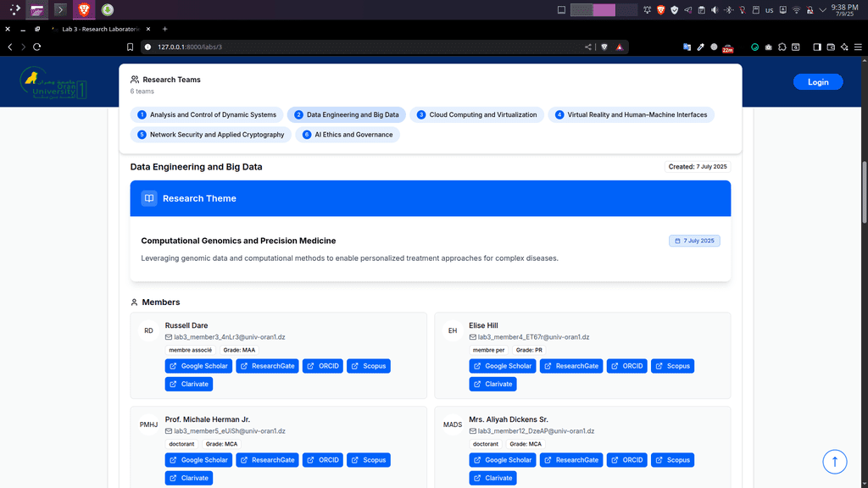Screen dimensions: 868x488
Task: Open Network Security and Applied Cryptography team
Action: pos(210,135)
